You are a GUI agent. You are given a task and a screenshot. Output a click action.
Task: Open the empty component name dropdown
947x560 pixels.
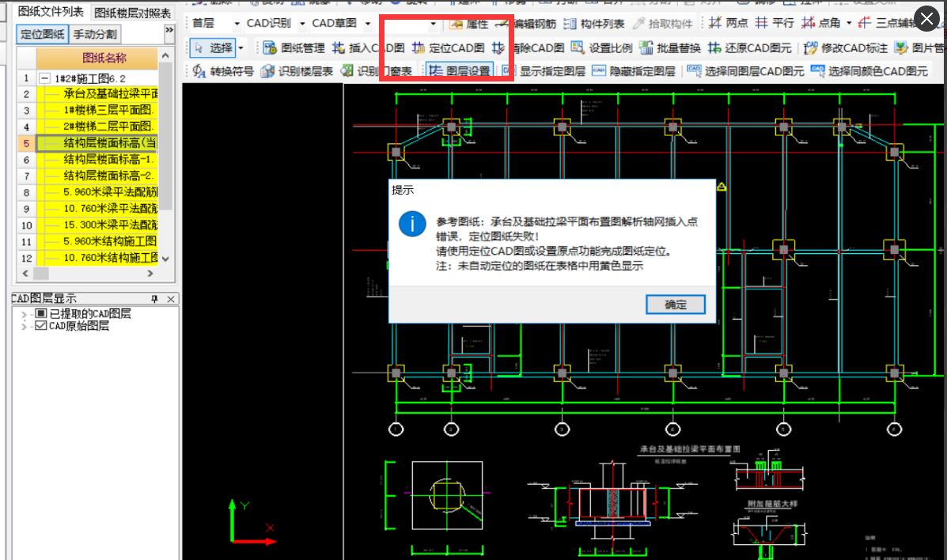pos(433,24)
